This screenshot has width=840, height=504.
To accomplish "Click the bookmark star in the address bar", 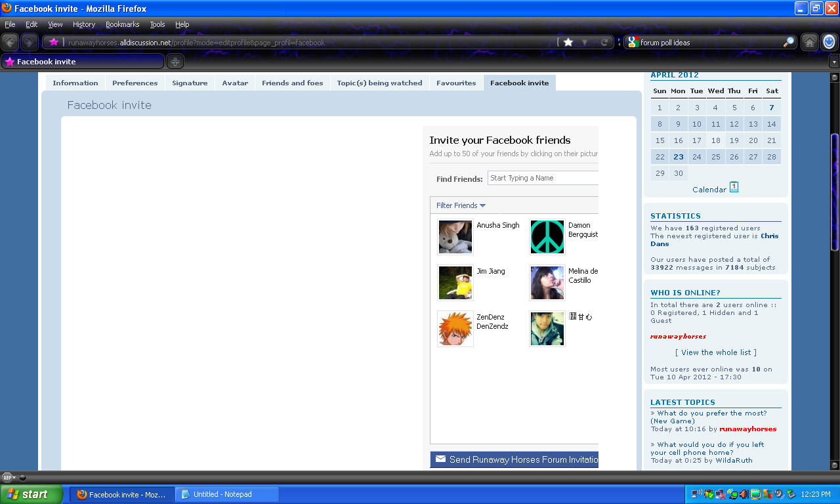I will (x=568, y=42).
